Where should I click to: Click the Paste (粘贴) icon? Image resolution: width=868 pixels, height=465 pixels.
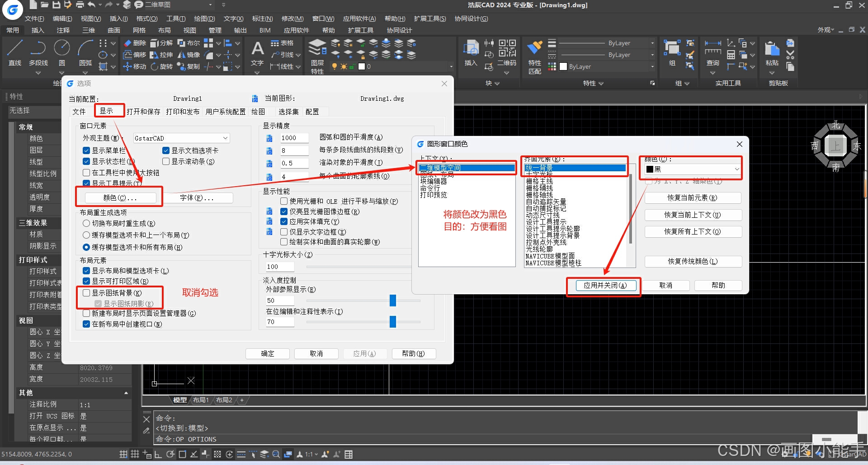click(x=772, y=53)
